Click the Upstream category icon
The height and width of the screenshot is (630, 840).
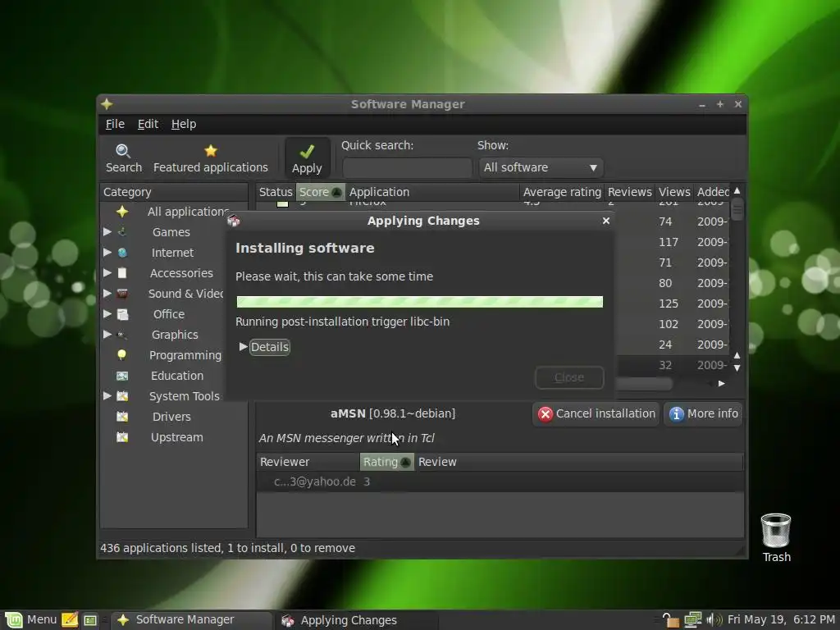122,437
